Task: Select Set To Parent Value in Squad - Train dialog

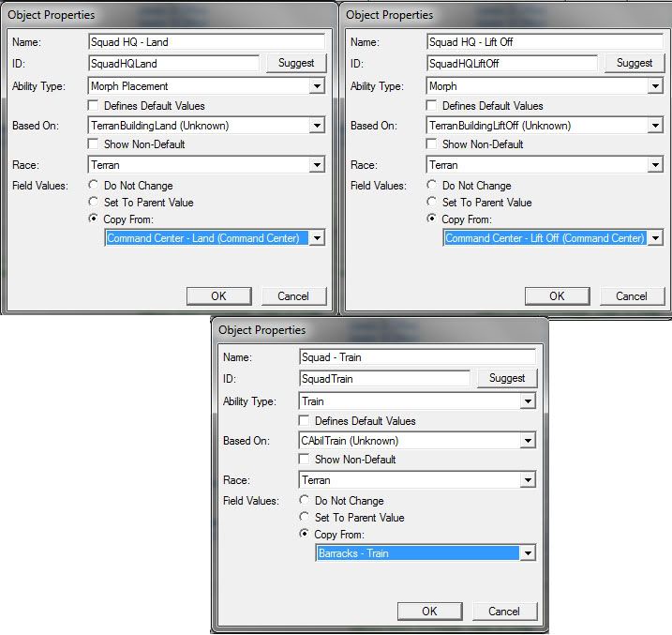Action: click(304, 517)
